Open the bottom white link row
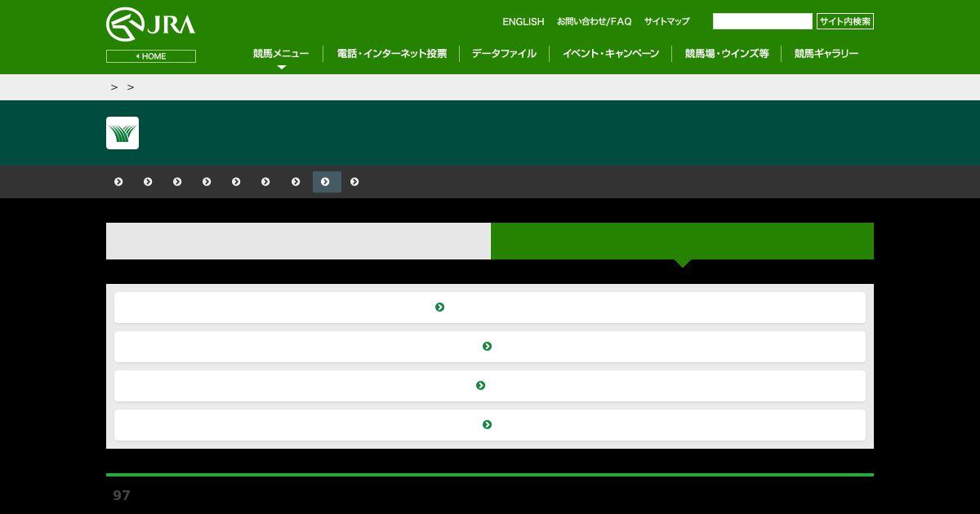This screenshot has height=514, width=980. click(490, 425)
